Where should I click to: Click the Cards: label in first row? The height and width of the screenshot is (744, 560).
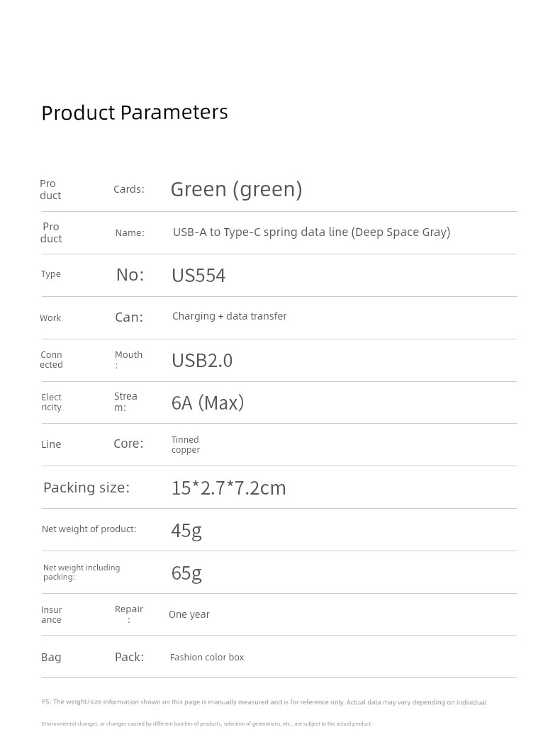tap(128, 189)
